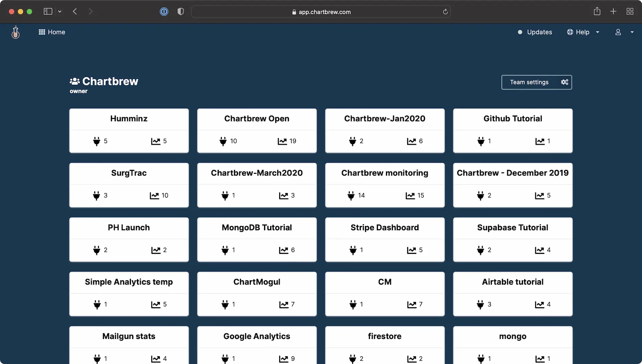Viewport: 642px width, 364px height.
Task: Click the plug icon in Stripe Dashboard
Action: 353,250
